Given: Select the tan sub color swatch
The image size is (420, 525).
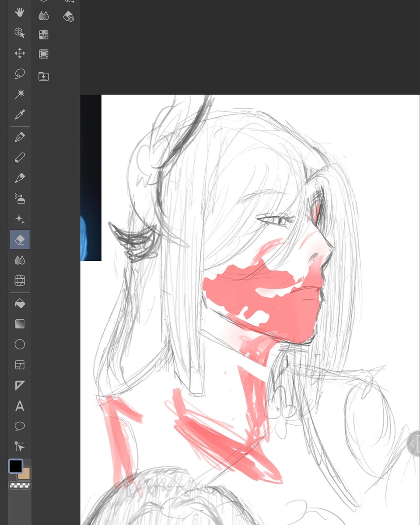Looking at the screenshot, I should click(26, 475).
